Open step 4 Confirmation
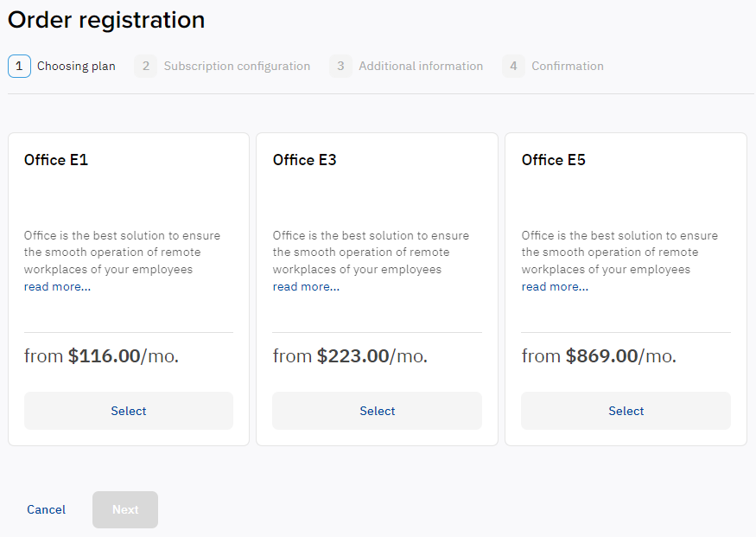The image size is (756, 537). tap(568, 66)
